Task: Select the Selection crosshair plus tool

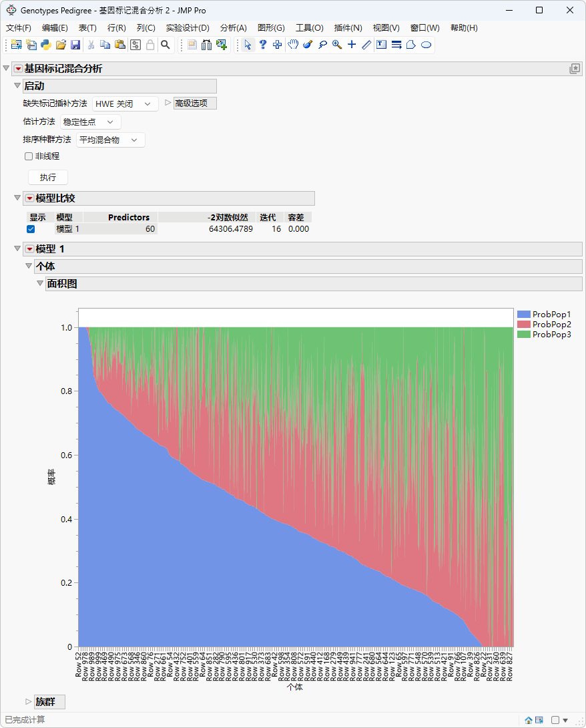Action: coord(278,45)
